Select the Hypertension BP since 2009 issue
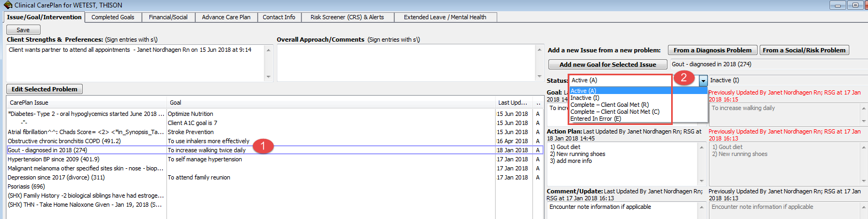The width and height of the screenshot is (868, 219). [275, 159]
